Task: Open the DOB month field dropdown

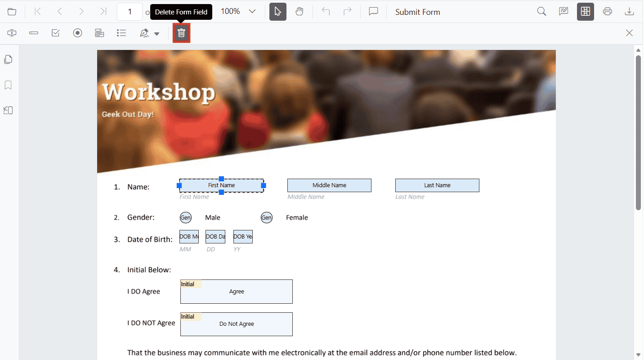Action: pyautogui.click(x=189, y=236)
